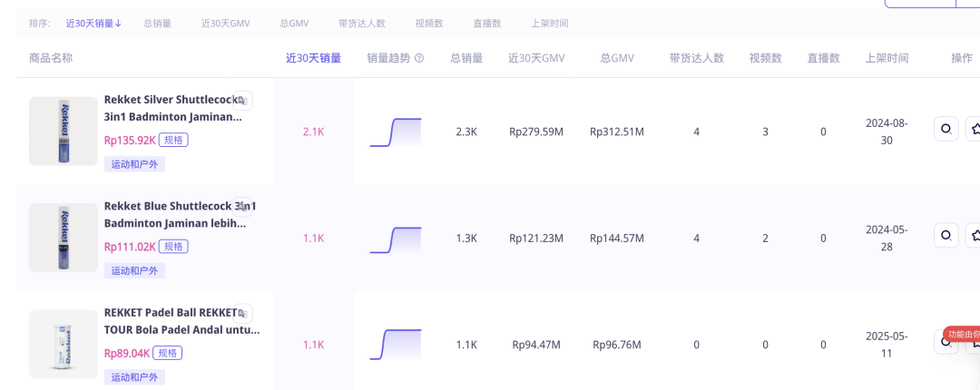Click 上架时间 table column header
The height and width of the screenshot is (390, 980).
[887, 58]
